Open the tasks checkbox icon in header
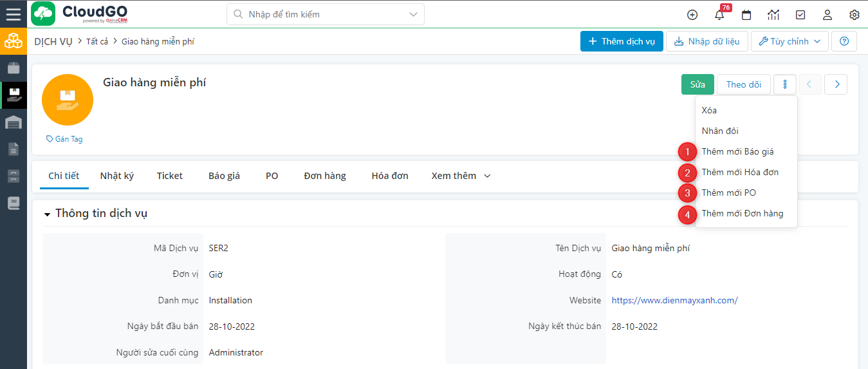This screenshot has width=868, height=369. tap(800, 14)
